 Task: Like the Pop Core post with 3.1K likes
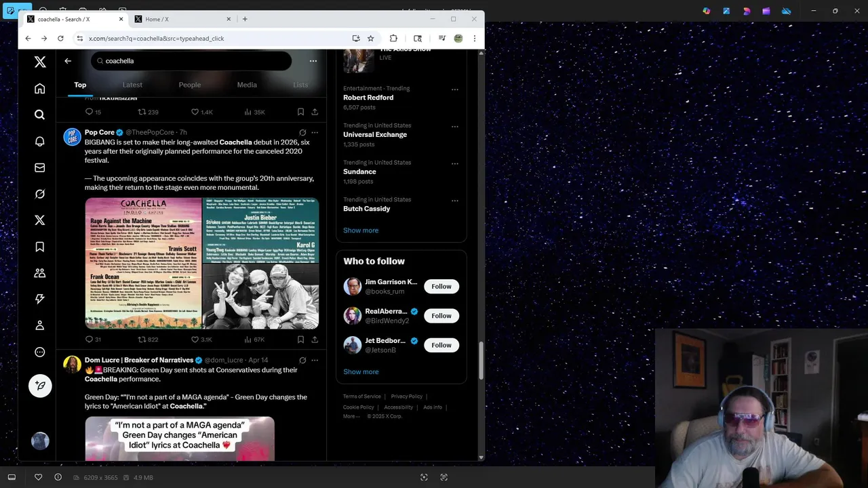tap(201, 340)
